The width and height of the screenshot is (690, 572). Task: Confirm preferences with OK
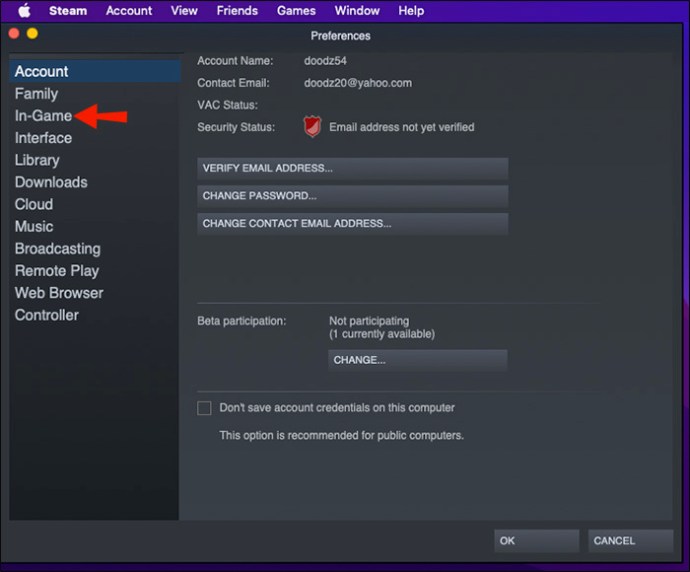[x=536, y=541]
